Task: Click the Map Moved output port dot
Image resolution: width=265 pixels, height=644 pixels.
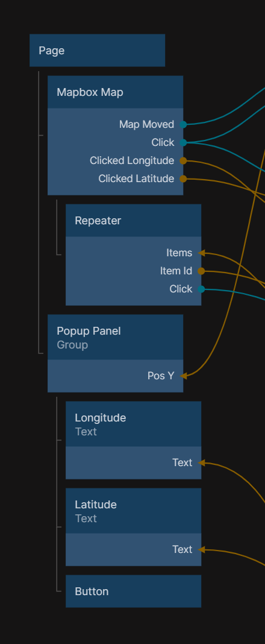Action: point(183,124)
